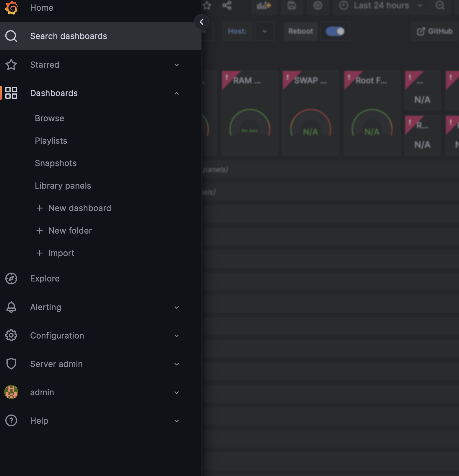The image size is (459, 476).
Task: Click the admin user avatar
Action: click(x=11, y=392)
